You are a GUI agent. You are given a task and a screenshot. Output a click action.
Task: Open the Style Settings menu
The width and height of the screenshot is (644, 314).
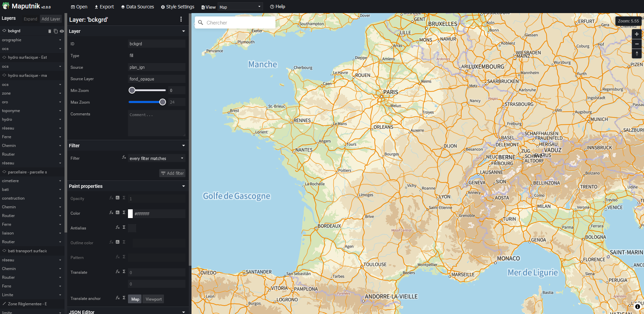[x=177, y=7]
